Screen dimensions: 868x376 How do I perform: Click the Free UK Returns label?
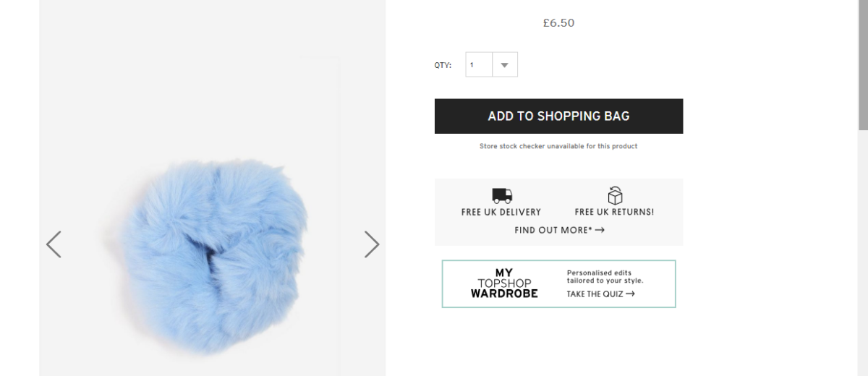pyautogui.click(x=614, y=213)
